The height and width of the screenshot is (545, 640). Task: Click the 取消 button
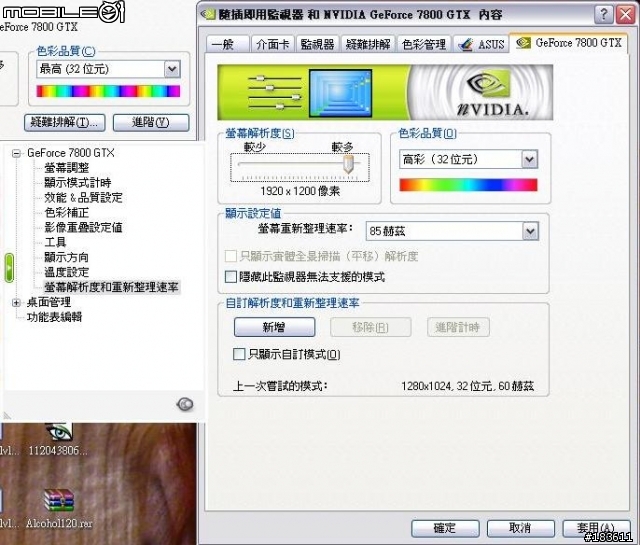click(x=520, y=528)
